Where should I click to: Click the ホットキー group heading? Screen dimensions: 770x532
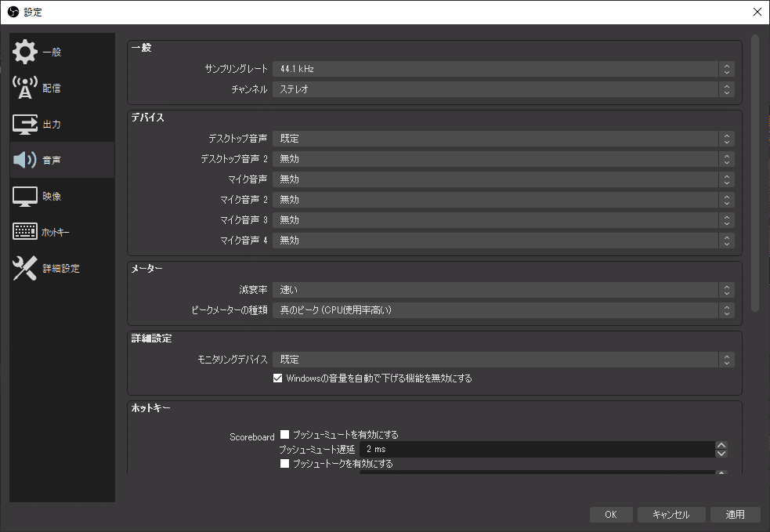(150, 407)
